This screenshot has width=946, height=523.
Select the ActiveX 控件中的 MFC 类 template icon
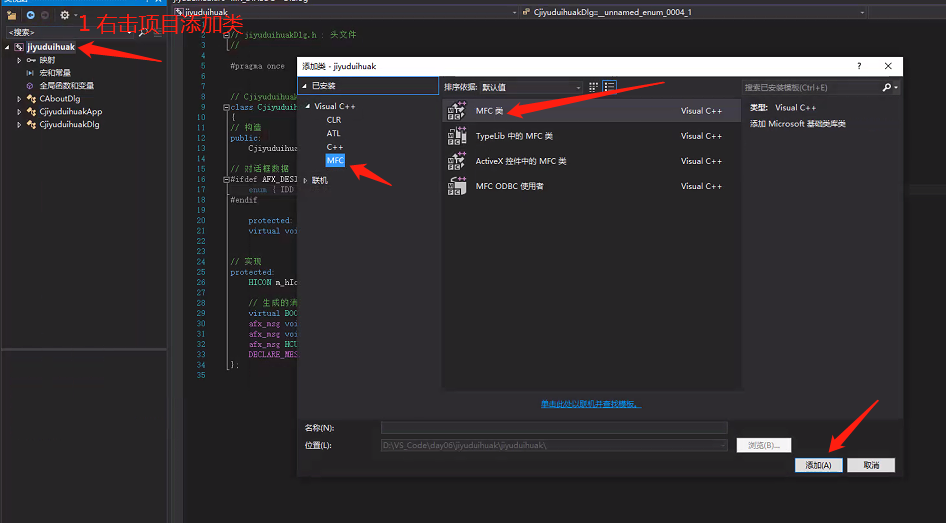pyautogui.click(x=457, y=161)
